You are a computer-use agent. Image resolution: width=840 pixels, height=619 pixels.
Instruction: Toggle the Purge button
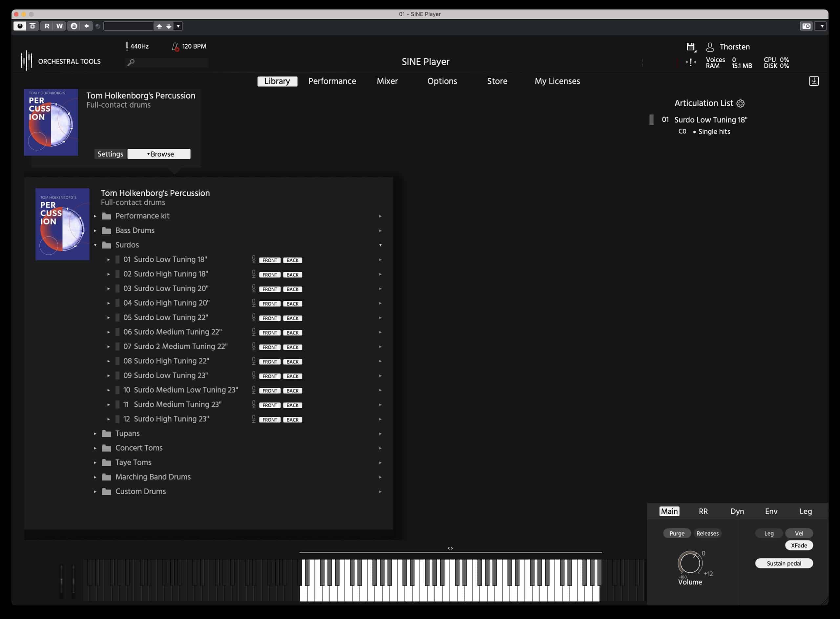(677, 533)
